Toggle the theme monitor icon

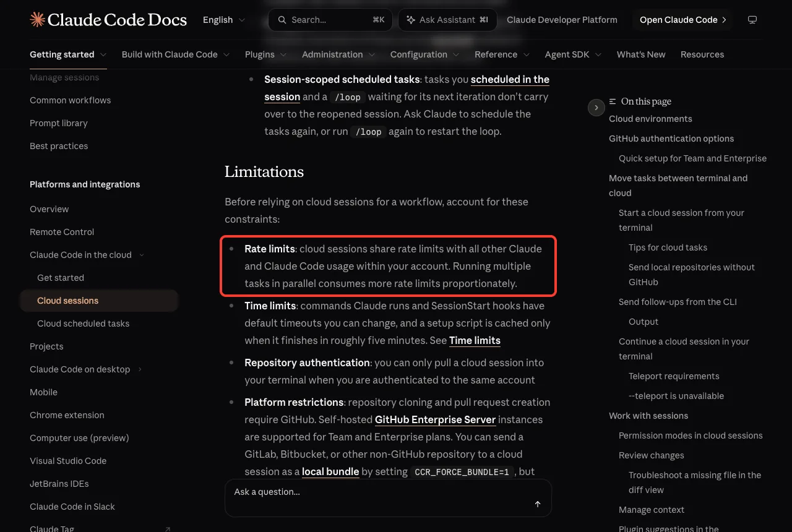752,20
